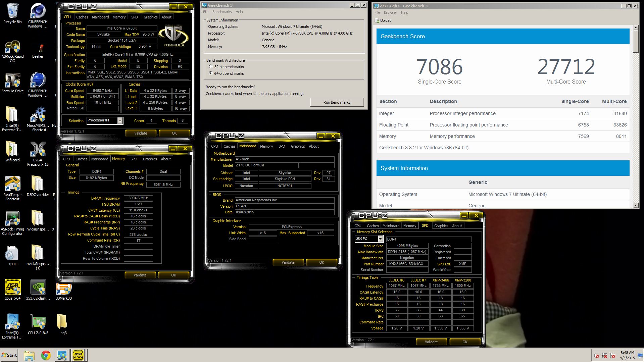
Task: Click part number KHX3466C16D4/4GX
Action: click(407, 264)
